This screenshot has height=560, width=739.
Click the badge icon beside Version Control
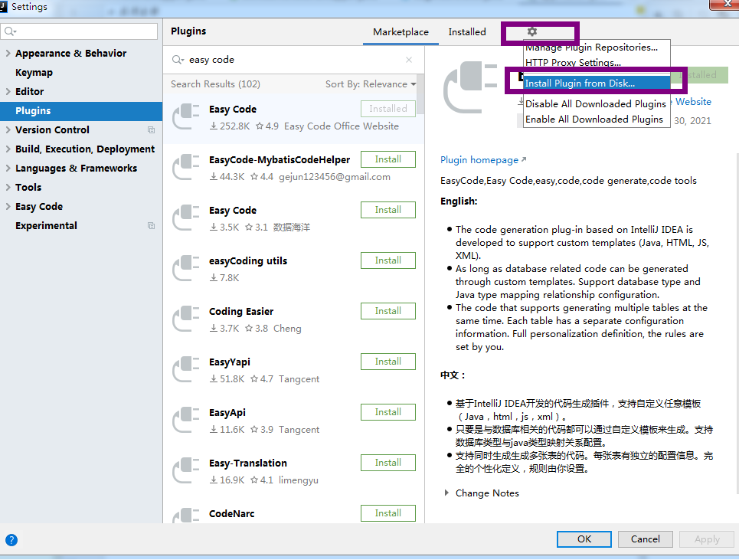click(152, 129)
